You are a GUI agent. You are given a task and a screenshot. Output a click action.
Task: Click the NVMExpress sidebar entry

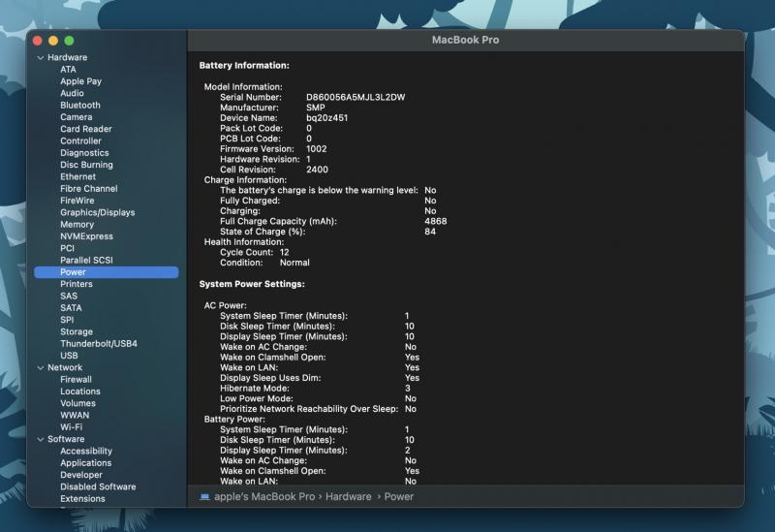[86, 236]
